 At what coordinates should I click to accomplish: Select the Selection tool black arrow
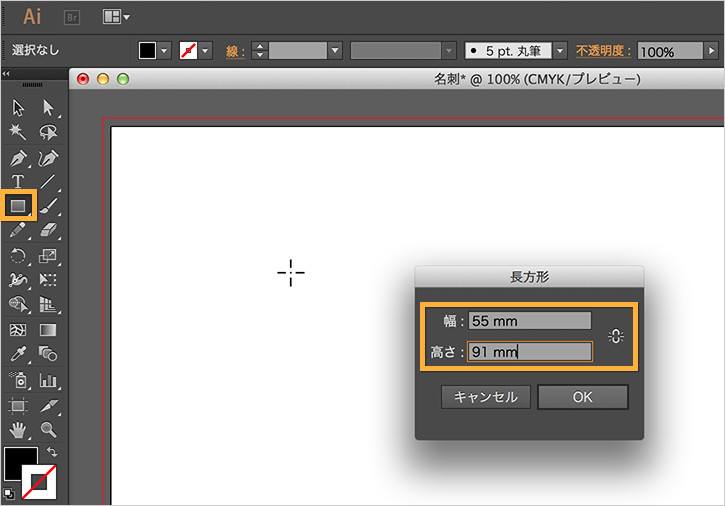click(18, 108)
